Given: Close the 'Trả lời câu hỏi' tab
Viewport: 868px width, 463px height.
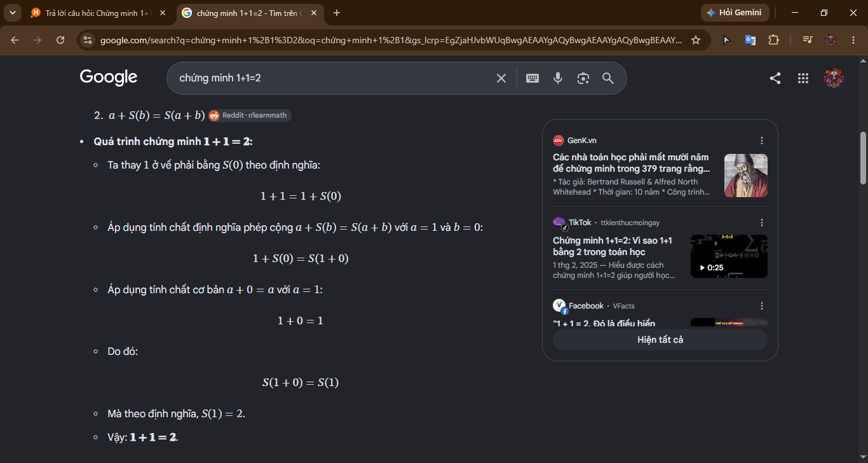Looking at the screenshot, I should click(x=163, y=13).
